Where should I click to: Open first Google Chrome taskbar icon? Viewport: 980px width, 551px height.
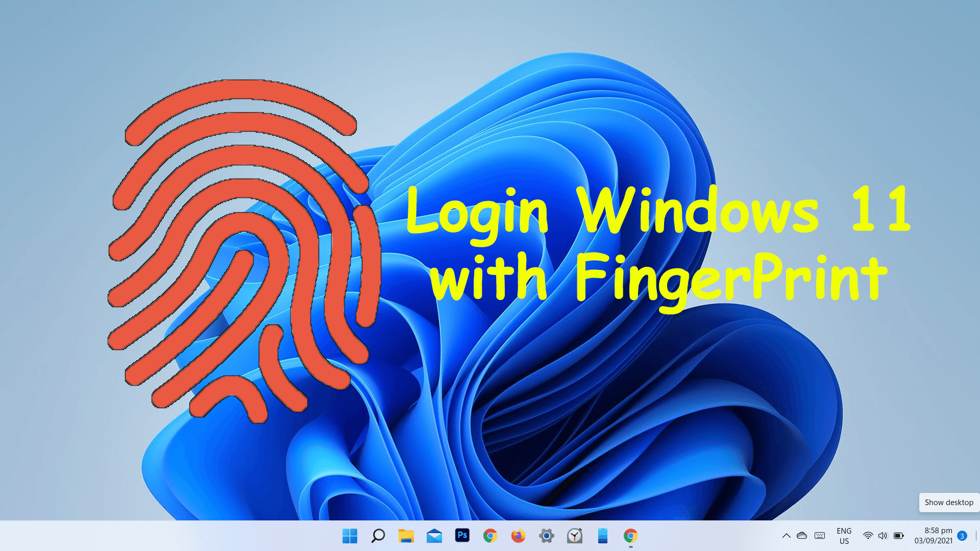click(x=491, y=536)
